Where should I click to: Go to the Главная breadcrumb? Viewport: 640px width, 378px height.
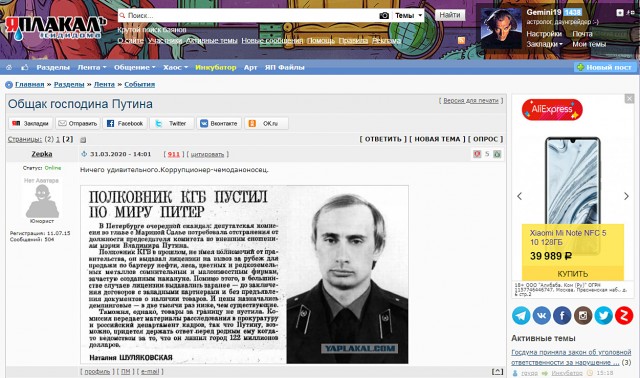point(29,84)
